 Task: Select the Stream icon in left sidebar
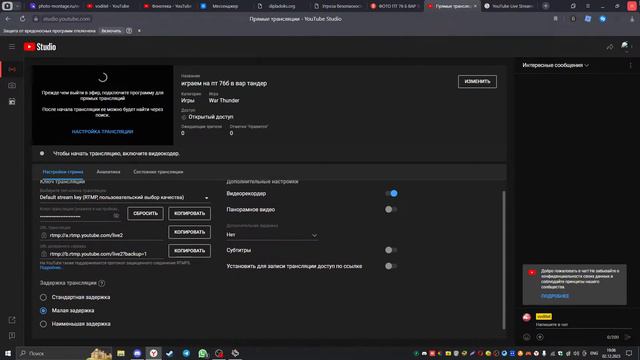12,69
